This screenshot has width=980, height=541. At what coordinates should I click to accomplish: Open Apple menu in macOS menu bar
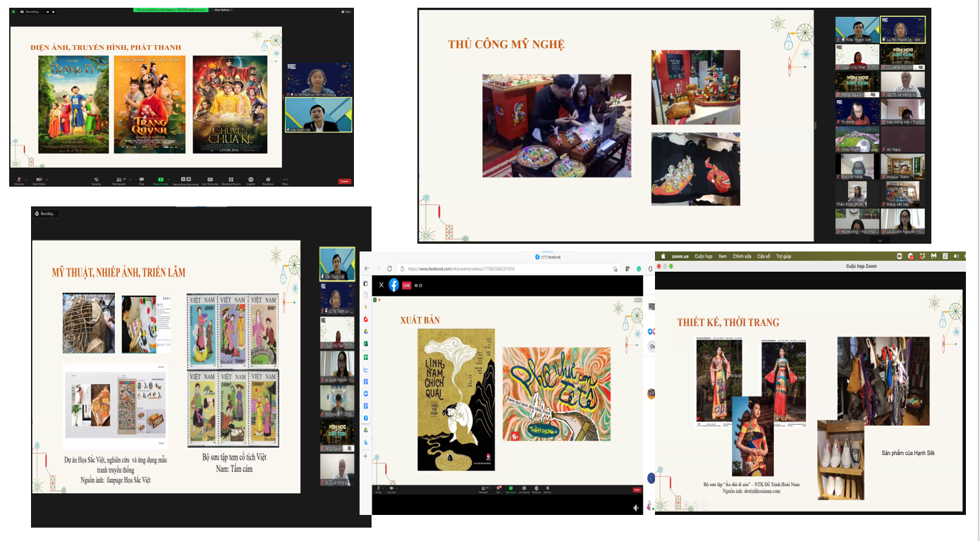[663, 256]
